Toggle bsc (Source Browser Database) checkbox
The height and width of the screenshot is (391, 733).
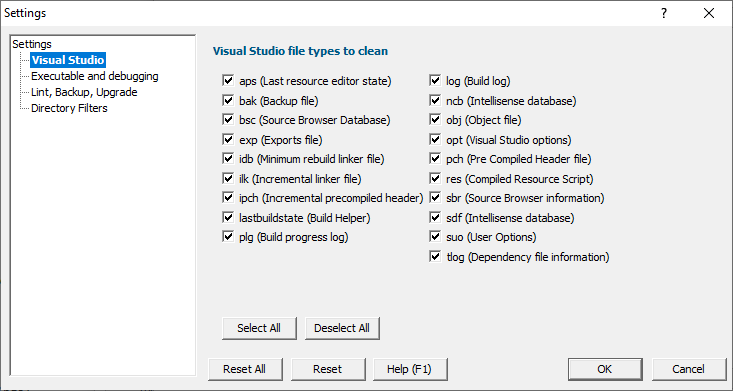(x=228, y=120)
